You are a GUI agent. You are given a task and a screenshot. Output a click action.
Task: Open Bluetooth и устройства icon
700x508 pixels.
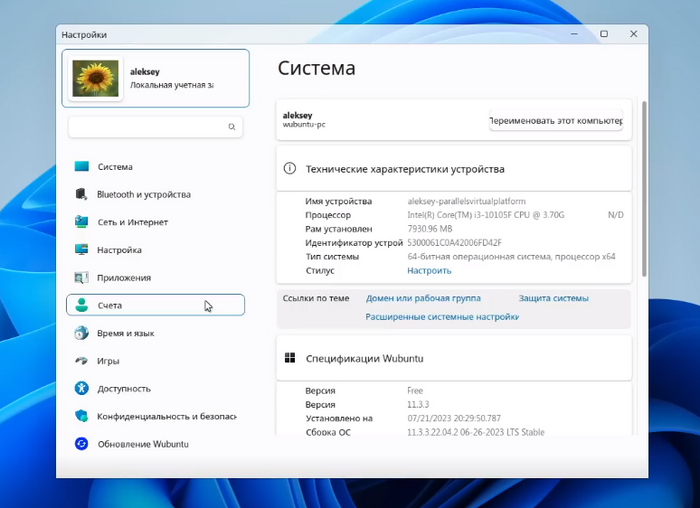click(x=81, y=195)
